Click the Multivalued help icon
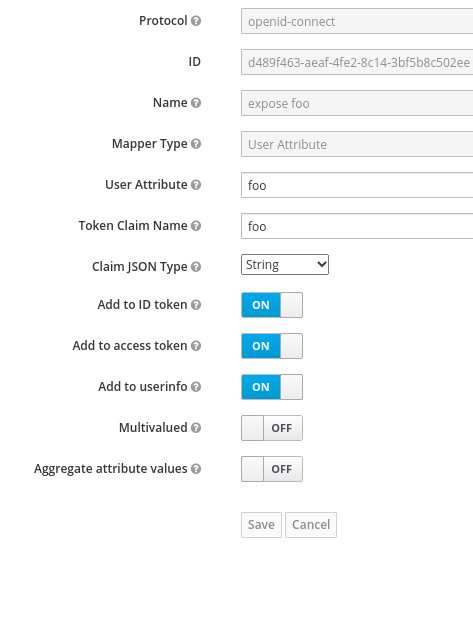Image resolution: width=473 pixels, height=619 pixels. point(196,428)
